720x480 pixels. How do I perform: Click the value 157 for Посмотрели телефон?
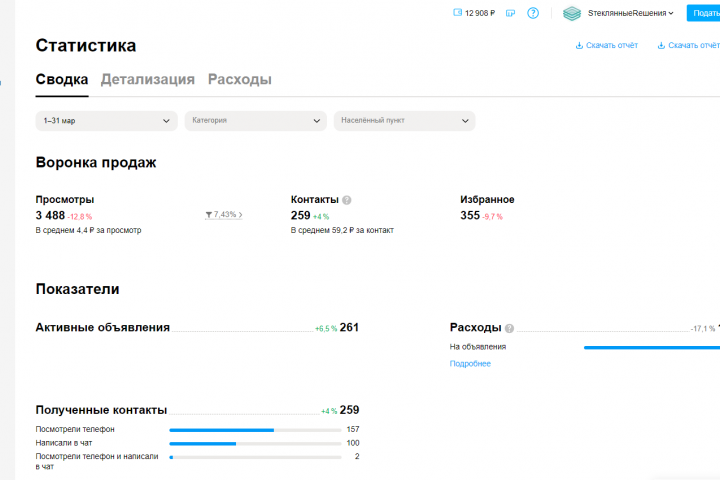(353, 429)
